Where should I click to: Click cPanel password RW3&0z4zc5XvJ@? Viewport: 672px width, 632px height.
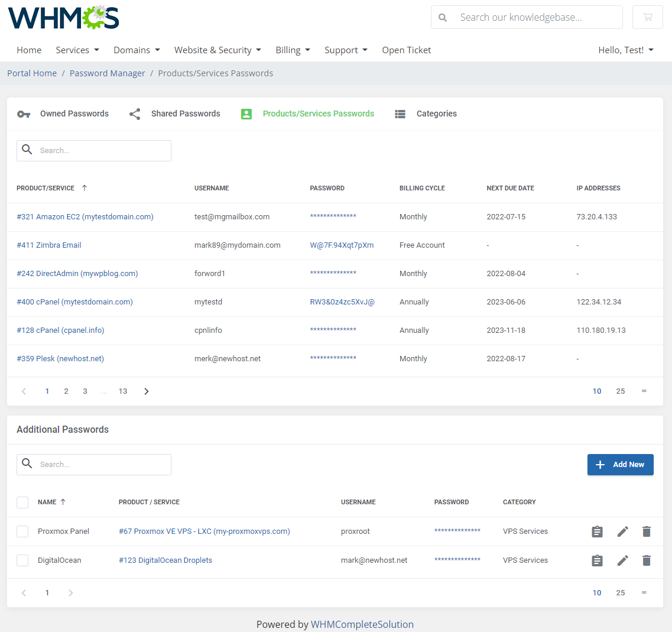(x=342, y=302)
